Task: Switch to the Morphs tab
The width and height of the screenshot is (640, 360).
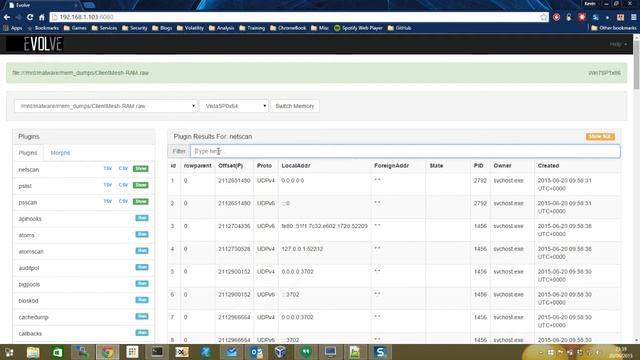Action: 60,153
